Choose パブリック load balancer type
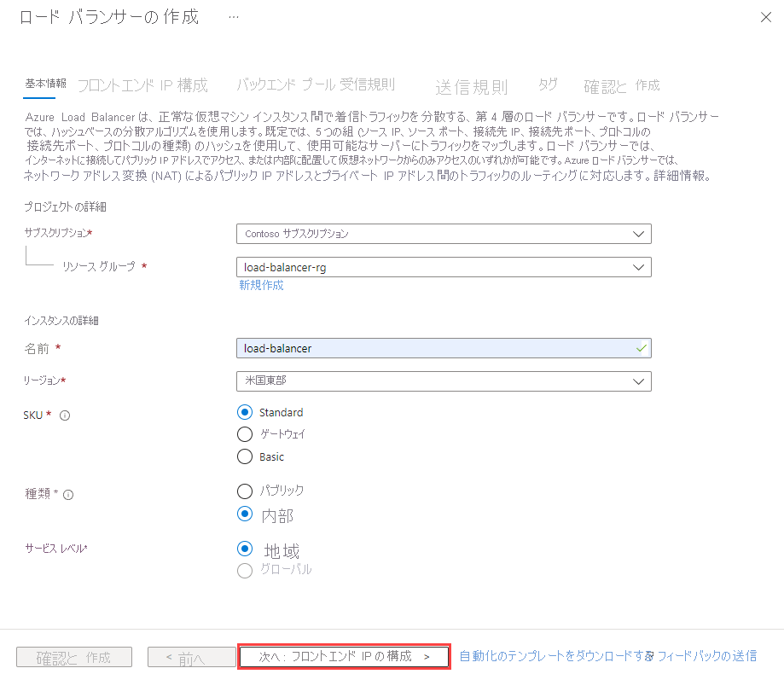 [245, 491]
